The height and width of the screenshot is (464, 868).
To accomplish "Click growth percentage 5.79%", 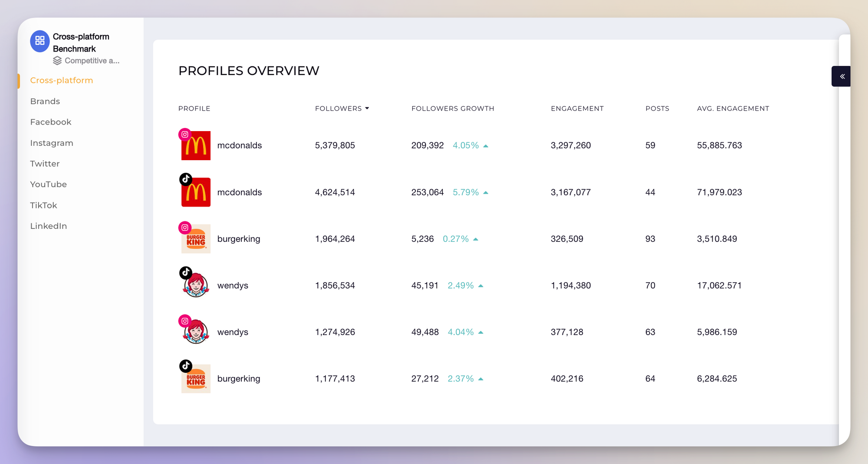I will point(466,192).
